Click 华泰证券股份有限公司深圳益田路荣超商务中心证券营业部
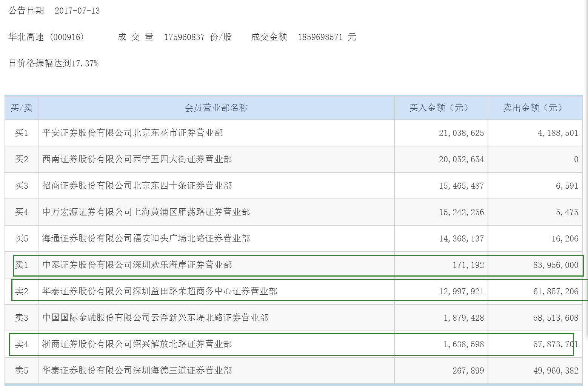 pos(160,291)
